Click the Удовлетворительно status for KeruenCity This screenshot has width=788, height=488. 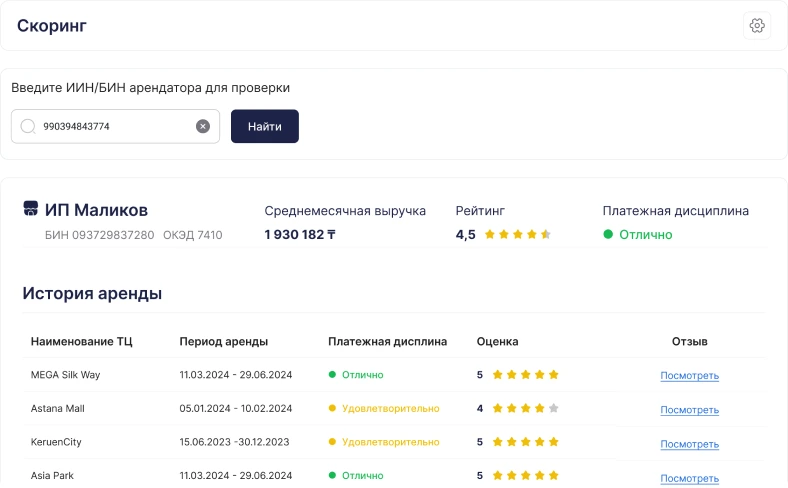(x=390, y=442)
